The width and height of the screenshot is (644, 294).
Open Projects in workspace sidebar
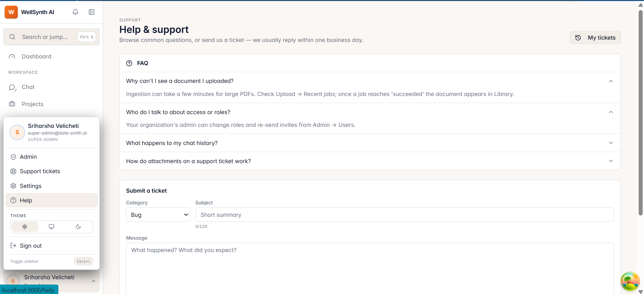[x=51, y=104]
